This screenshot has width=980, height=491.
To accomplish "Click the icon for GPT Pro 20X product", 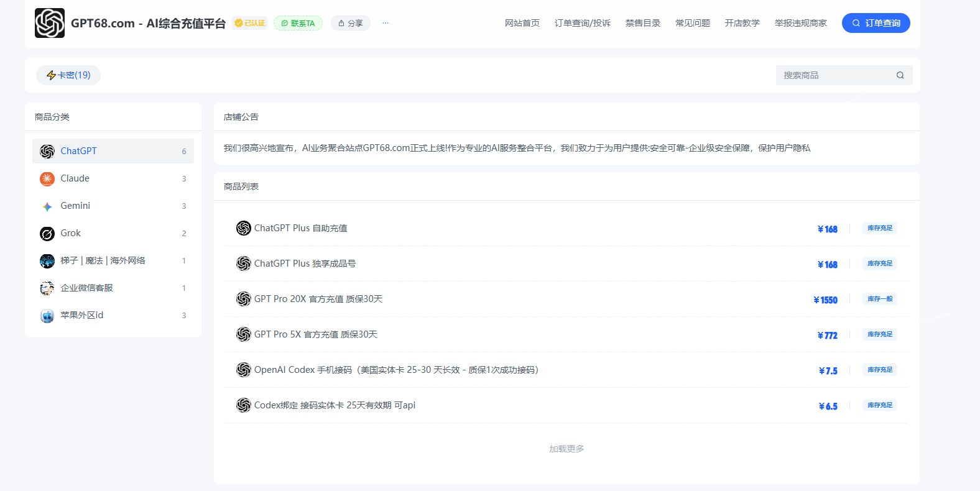I will tap(244, 299).
